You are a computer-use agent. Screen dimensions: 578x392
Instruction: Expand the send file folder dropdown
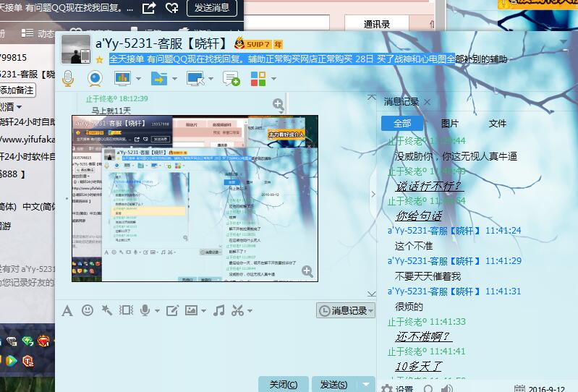(175, 78)
